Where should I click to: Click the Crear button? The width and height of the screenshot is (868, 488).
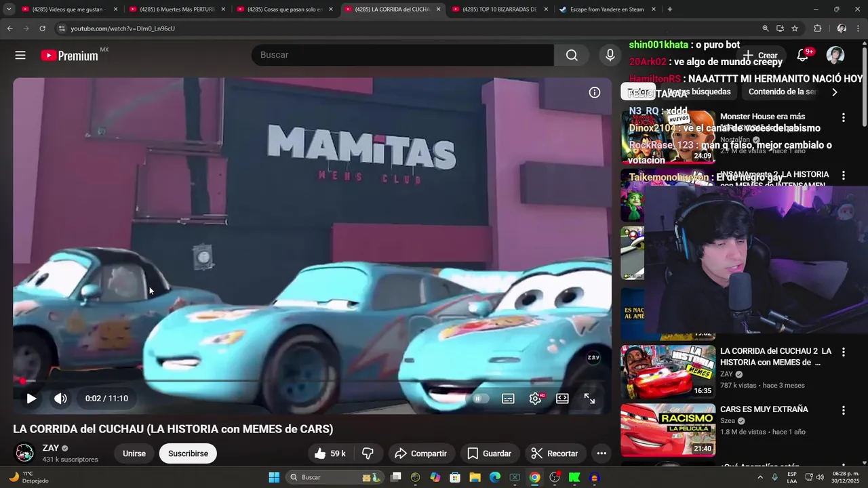click(x=760, y=56)
